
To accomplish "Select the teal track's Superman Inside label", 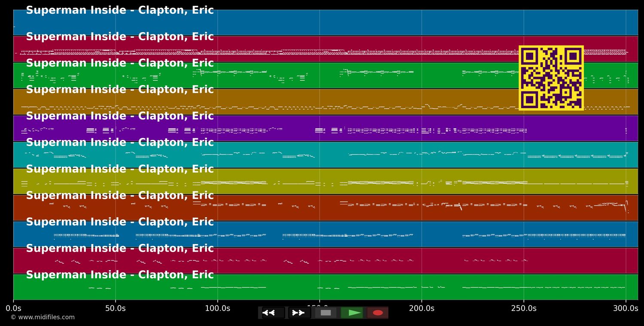I will (120, 142).
